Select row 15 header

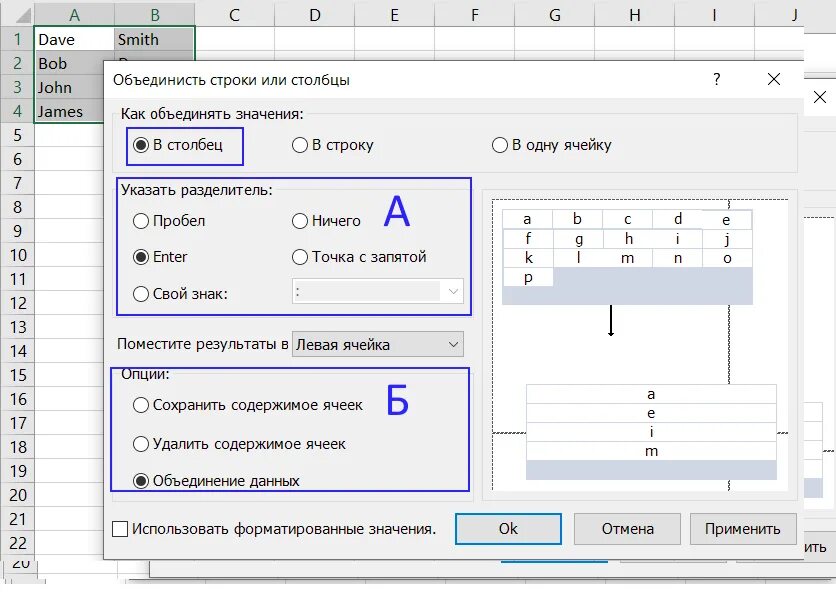[18, 375]
